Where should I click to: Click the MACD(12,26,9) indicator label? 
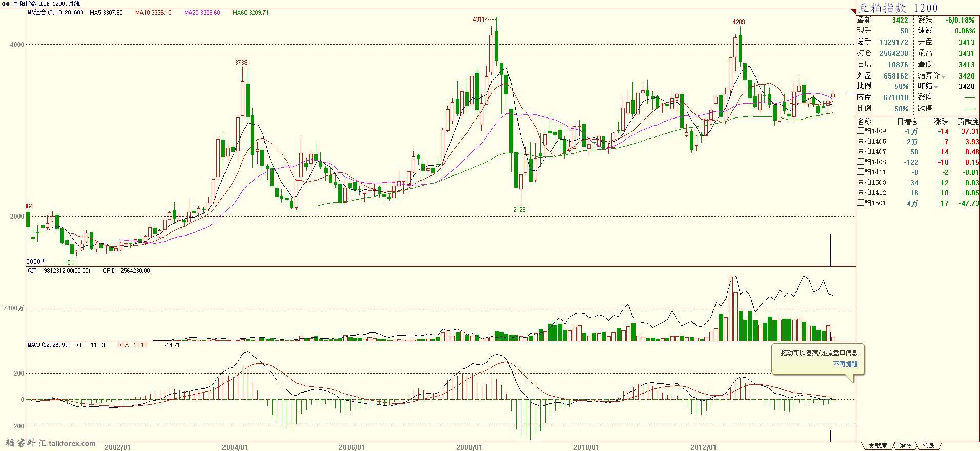click(48, 345)
